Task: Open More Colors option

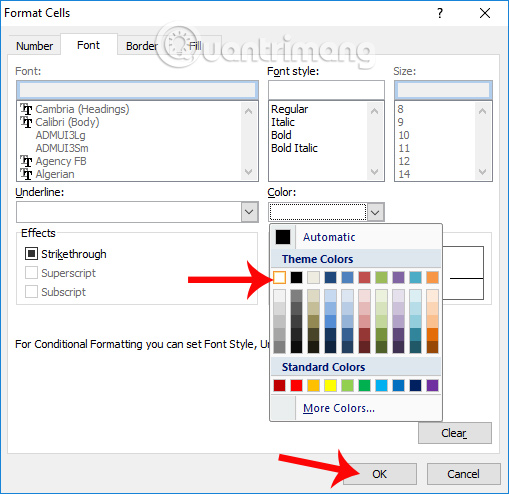Action: (339, 408)
